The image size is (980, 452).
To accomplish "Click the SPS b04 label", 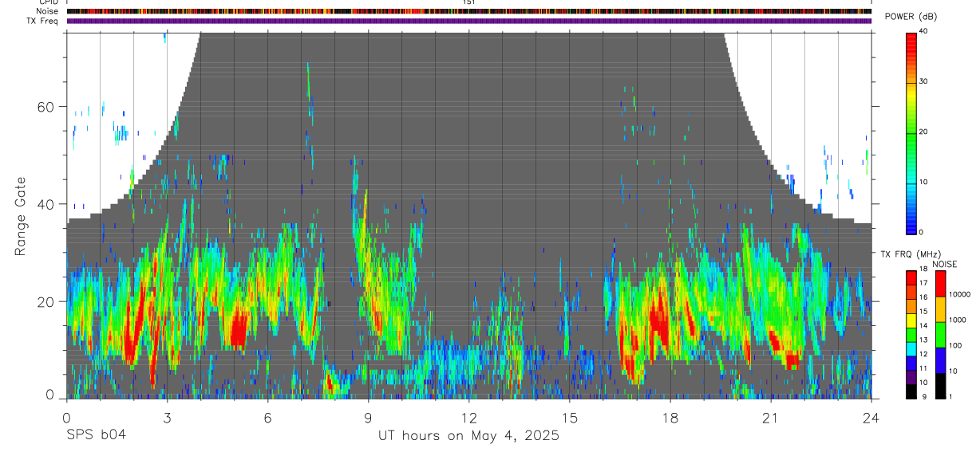I will [96, 436].
